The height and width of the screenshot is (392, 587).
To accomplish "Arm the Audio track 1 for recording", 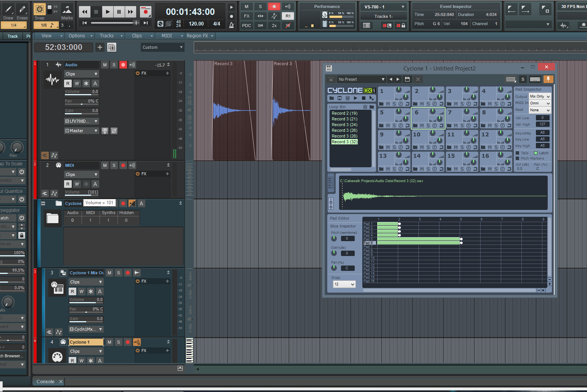I will (x=123, y=65).
